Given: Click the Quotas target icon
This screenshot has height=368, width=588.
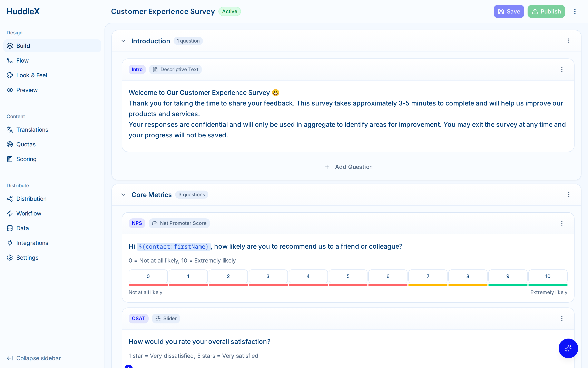Looking at the screenshot, I should [x=10, y=144].
